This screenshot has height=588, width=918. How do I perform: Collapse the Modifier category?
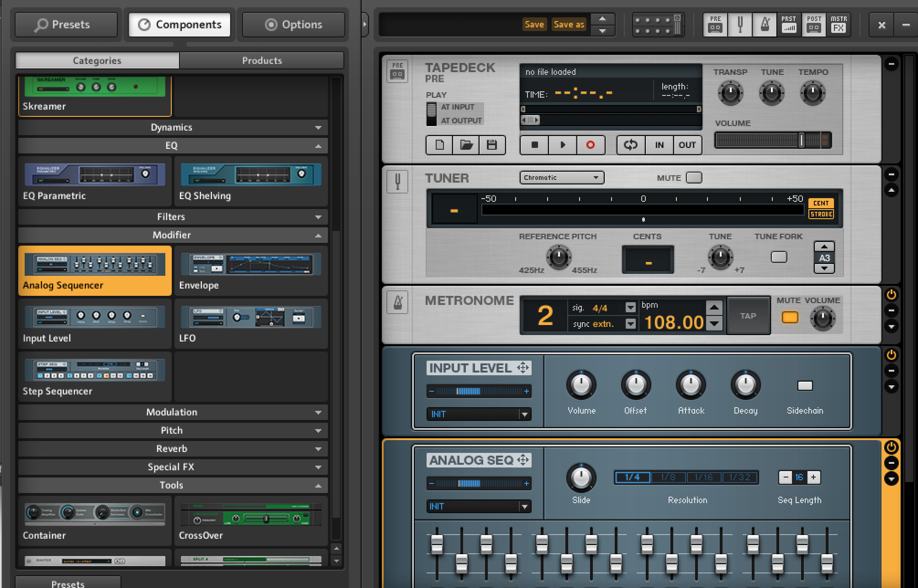(173, 235)
